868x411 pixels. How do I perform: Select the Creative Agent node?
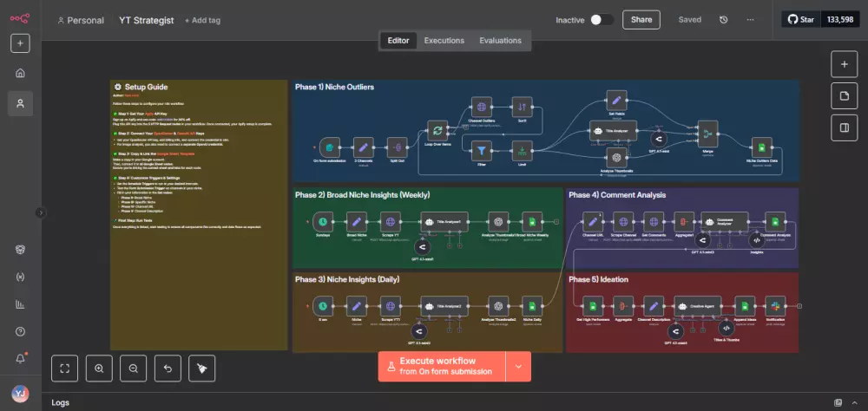pyautogui.click(x=698, y=306)
